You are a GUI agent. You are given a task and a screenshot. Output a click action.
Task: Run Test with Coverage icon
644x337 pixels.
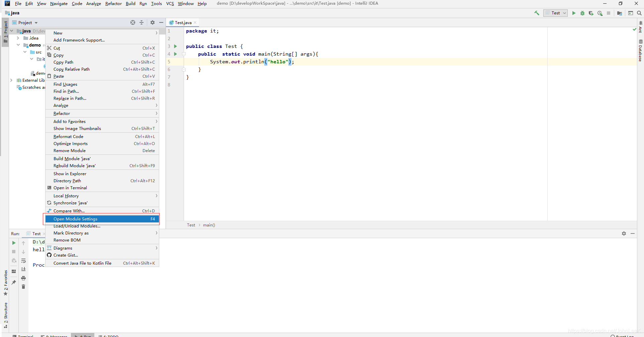[591, 13]
